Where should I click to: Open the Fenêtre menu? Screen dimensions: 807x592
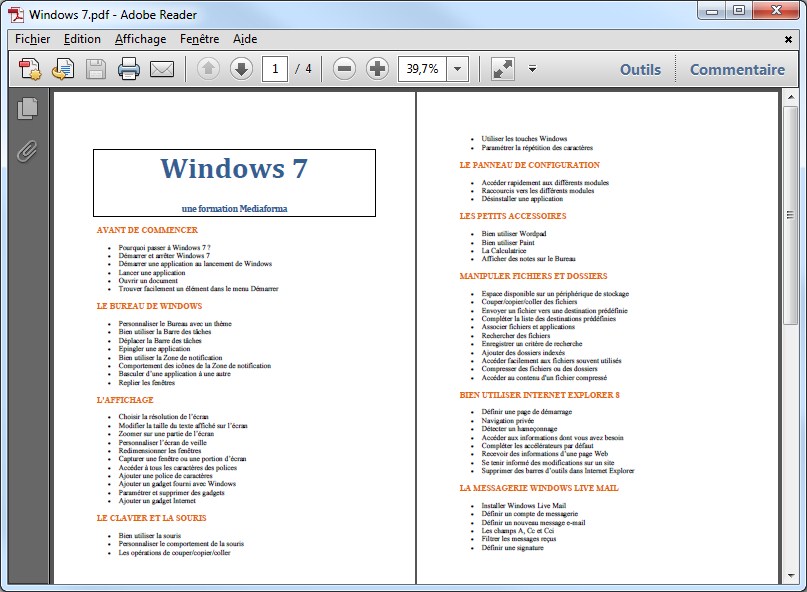click(x=199, y=39)
